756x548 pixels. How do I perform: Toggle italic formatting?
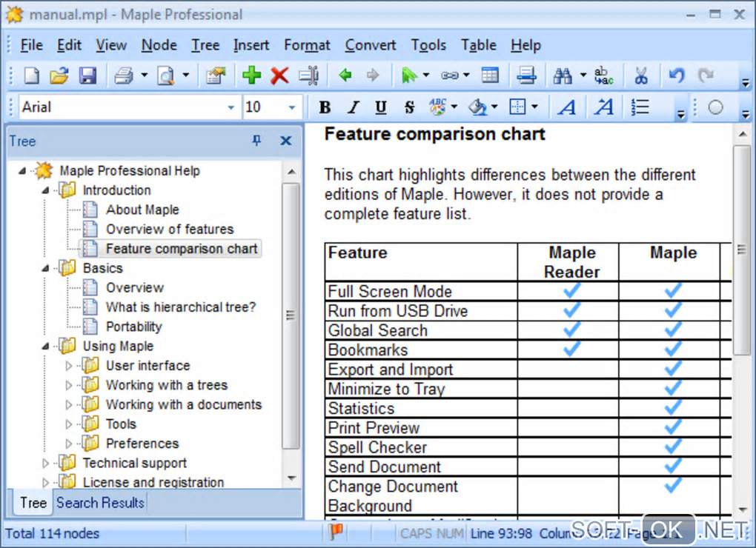(354, 107)
